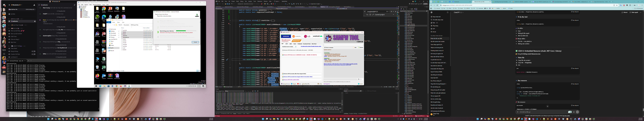The height and width of the screenshot is (121, 644).
Task: Select the Access icon on the remote desktop
Action: tap(104, 34)
